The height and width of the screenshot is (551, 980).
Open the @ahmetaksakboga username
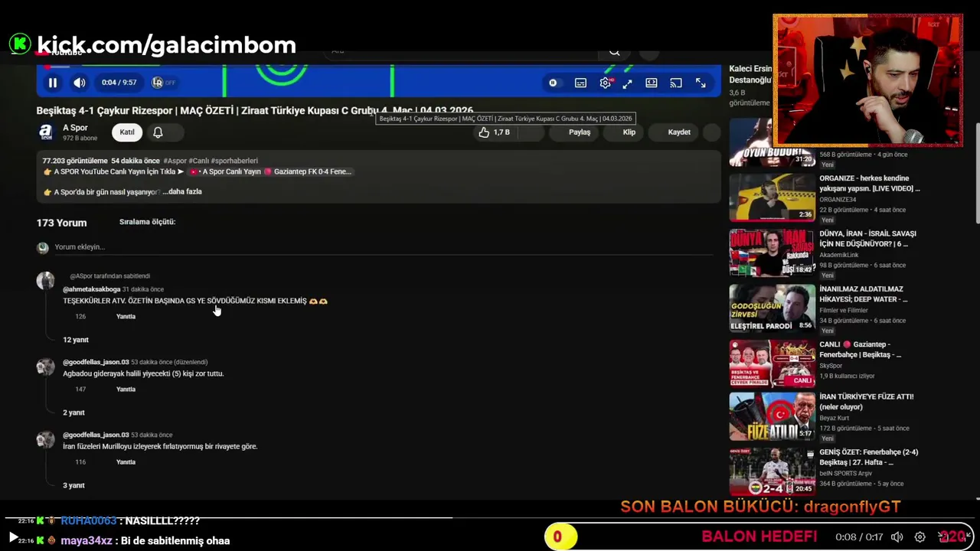(x=91, y=289)
